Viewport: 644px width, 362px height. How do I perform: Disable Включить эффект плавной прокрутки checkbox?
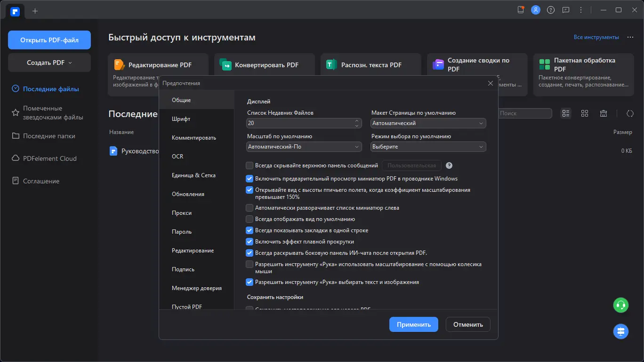pos(250,242)
